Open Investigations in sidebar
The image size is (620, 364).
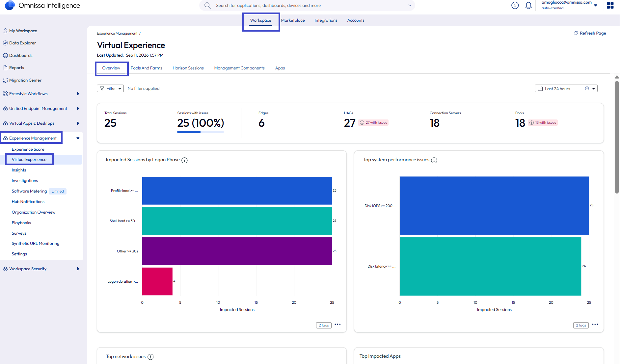[x=25, y=181]
